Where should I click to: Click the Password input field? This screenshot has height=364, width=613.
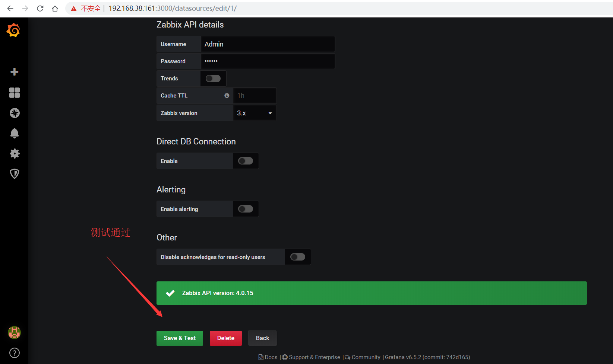pos(268,61)
